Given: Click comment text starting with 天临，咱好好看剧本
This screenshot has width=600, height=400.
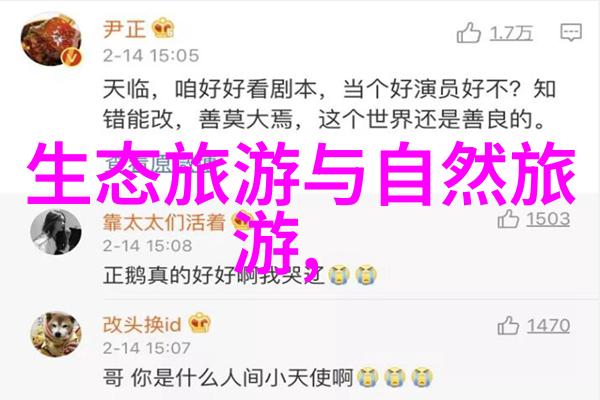Looking at the screenshot, I should [329, 105].
